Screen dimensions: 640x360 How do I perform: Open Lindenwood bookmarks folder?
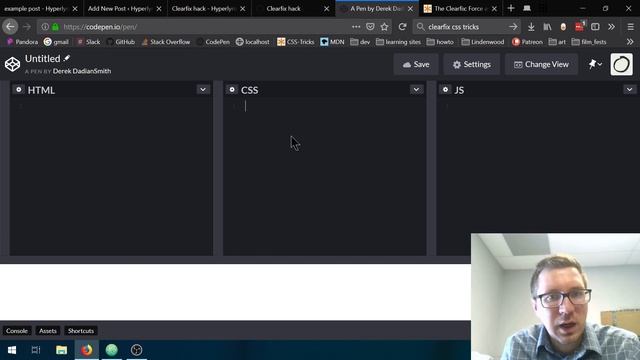click(483, 42)
